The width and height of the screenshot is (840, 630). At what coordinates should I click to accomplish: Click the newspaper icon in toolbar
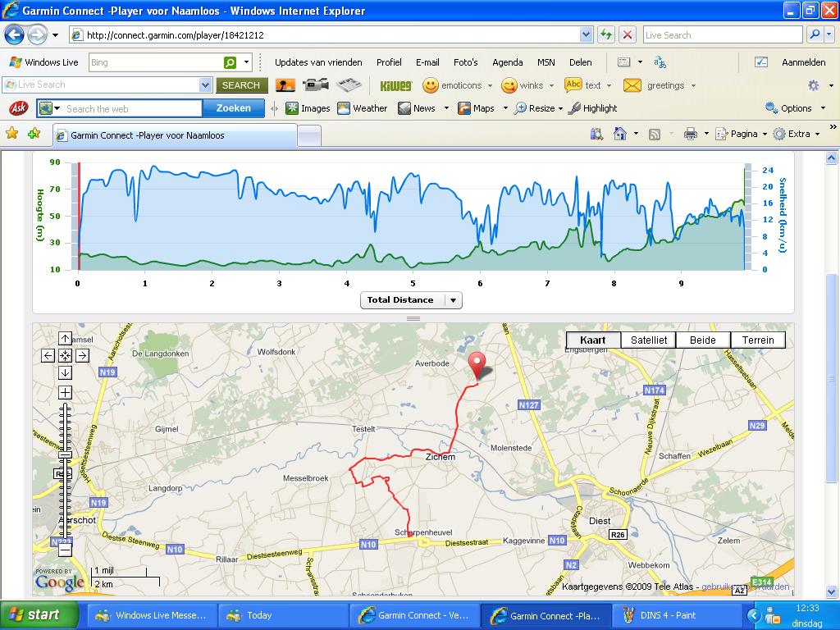click(349, 85)
